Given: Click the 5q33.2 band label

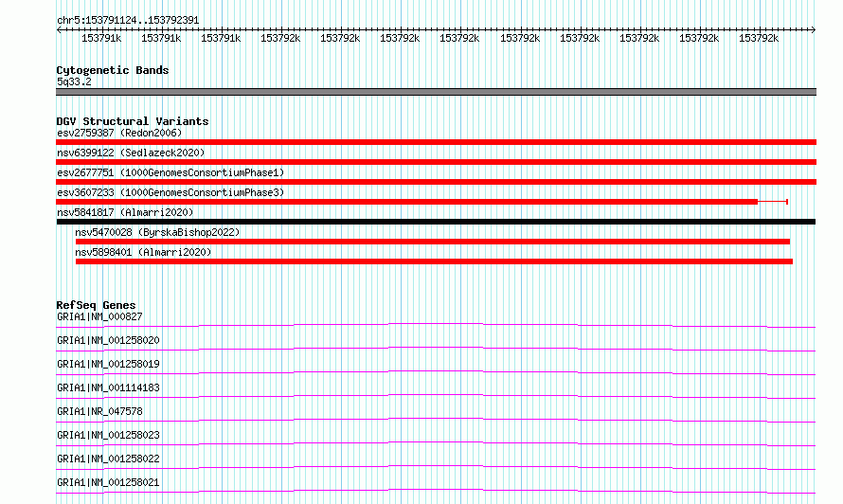Looking at the screenshot, I should click(x=74, y=81).
